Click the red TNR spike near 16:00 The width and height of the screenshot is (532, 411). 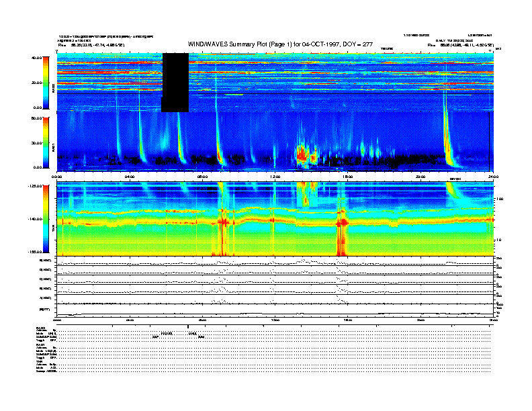pyautogui.click(x=342, y=232)
